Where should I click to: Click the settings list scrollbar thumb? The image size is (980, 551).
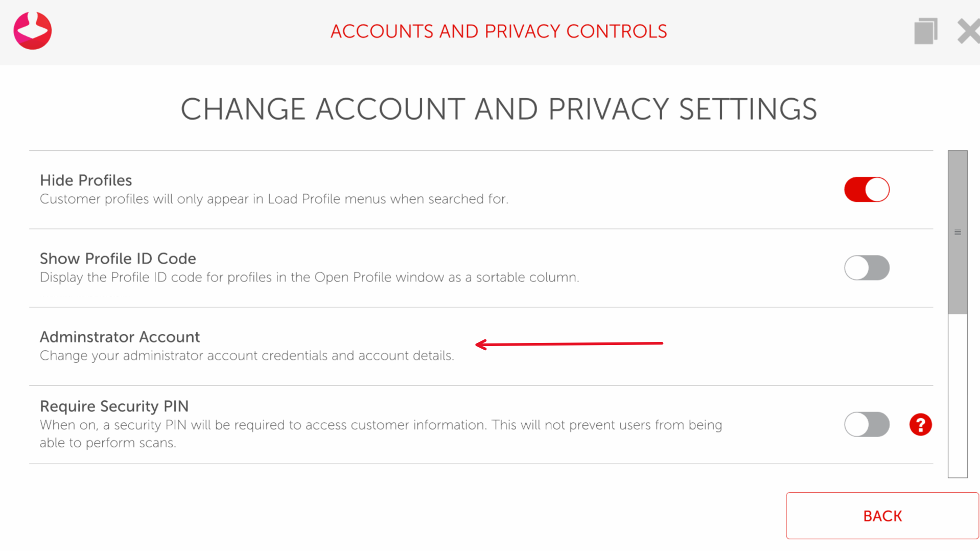tap(958, 232)
